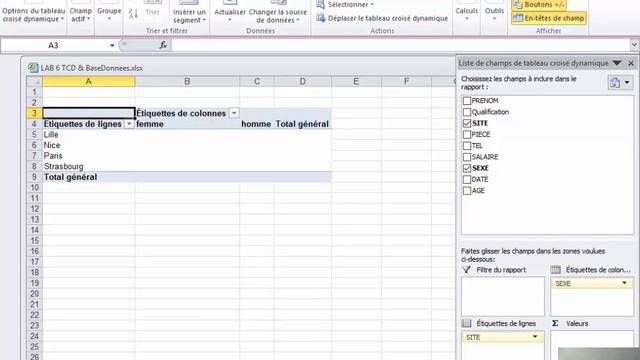Uncheck the SEXE field checkbox
Image resolution: width=640 pixels, height=360 pixels.
coord(467,168)
